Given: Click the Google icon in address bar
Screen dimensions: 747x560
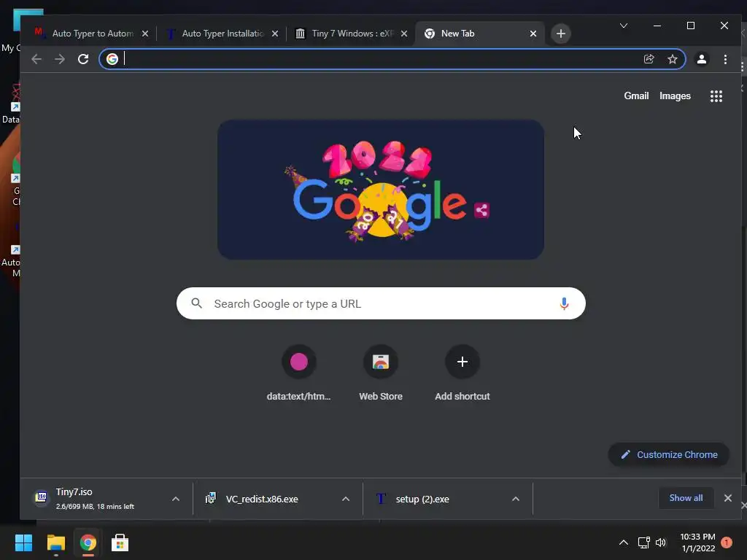Looking at the screenshot, I should pyautogui.click(x=112, y=59).
